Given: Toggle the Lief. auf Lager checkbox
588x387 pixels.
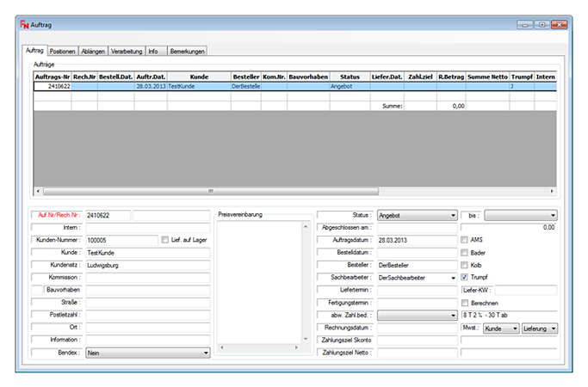Looking at the screenshot, I should pos(165,240).
